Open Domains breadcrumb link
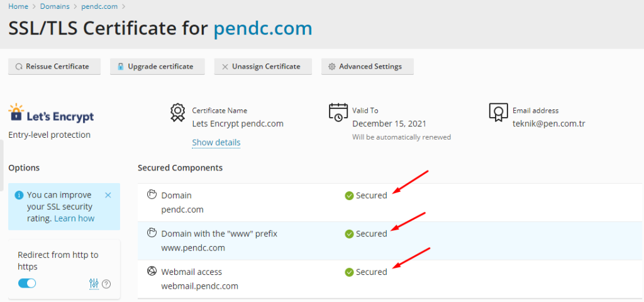 55,6
